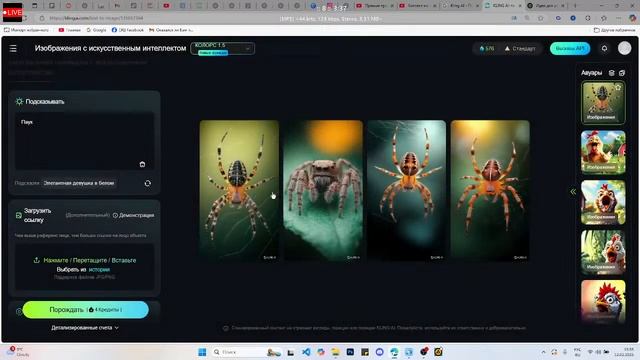Image resolution: width=640 pixels, height=360 pixels.
Task: Add page to favorites star icon
Action: pyautogui.click(x=540, y=18)
